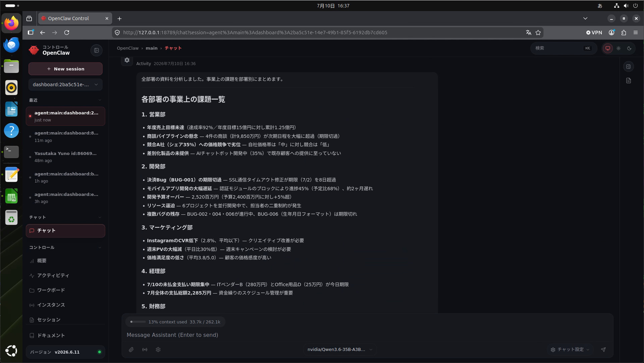This screenshot has width=644, height=363.
Task: Open the Firefox extensions puzzle icon
Action: tap(624, 33)
